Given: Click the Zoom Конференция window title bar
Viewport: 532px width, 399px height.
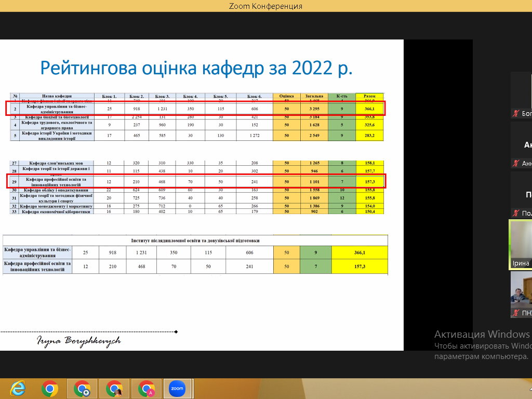Looking at the screenshot, I should pos(265,6).
